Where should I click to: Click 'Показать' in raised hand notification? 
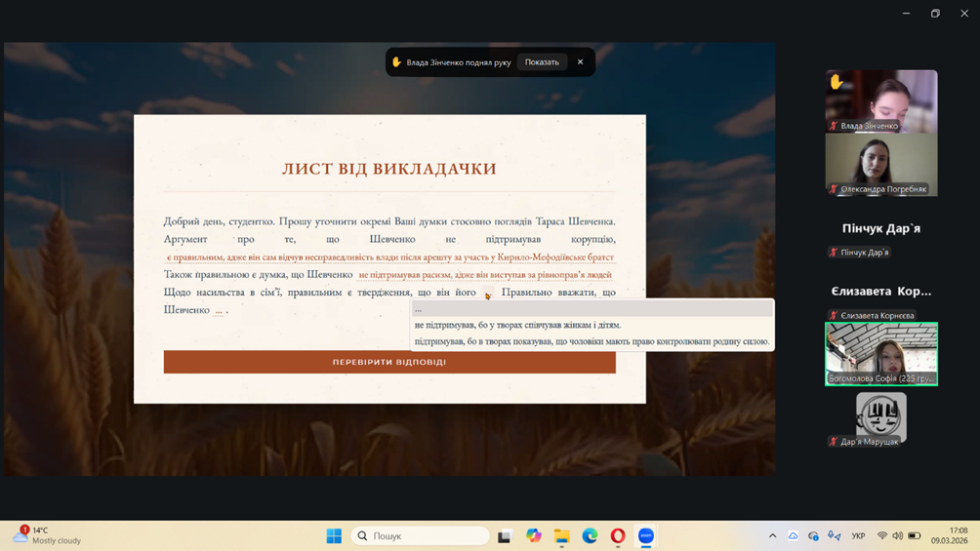point(542,62)
